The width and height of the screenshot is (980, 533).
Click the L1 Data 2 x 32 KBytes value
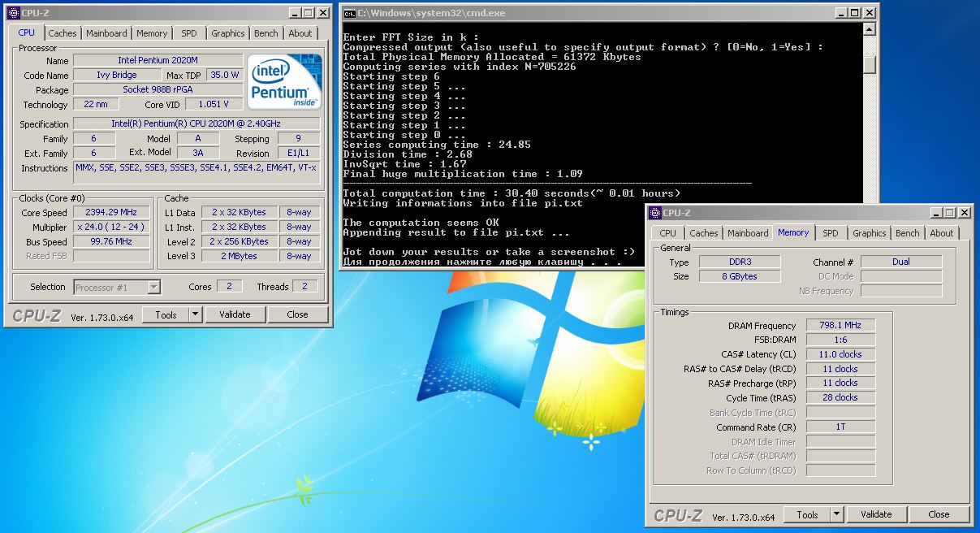[239, 212]
